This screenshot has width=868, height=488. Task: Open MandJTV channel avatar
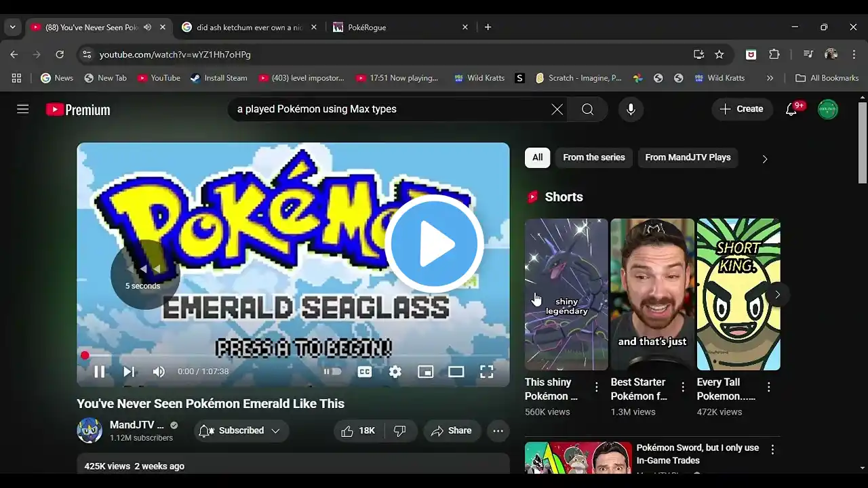90,430
